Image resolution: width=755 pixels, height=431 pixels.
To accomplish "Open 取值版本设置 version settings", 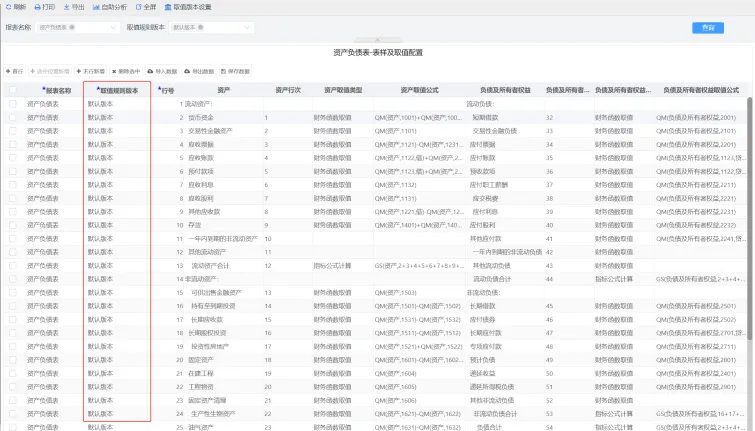I will click(x=188, y=7).
